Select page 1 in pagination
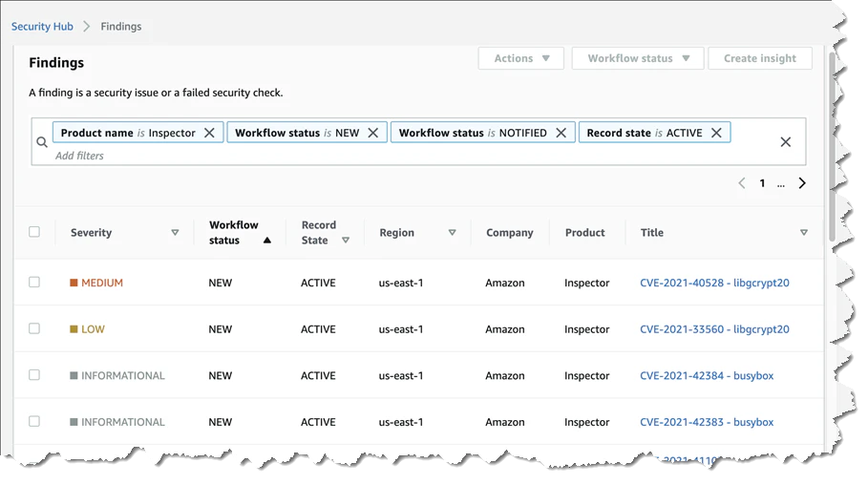Screen dimensions: 868x484 pyautogui.click(x=762, y=183)
